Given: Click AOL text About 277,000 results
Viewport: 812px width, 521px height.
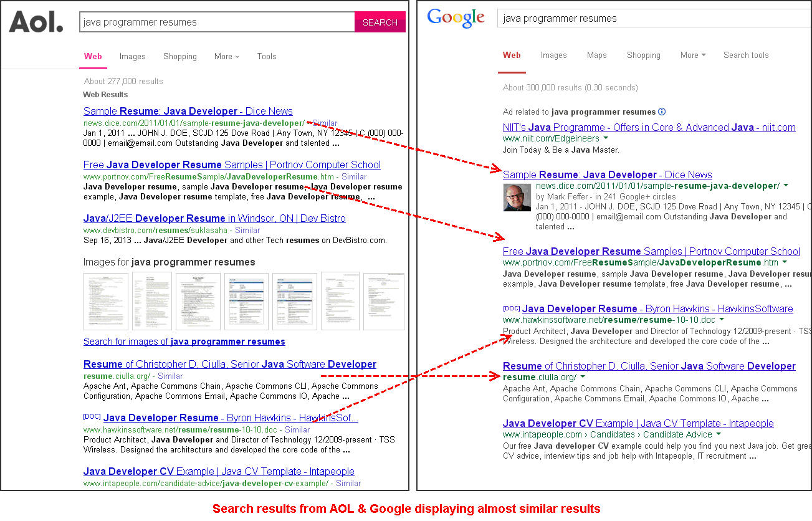Looking at the screenshot, I should (123, 81).
